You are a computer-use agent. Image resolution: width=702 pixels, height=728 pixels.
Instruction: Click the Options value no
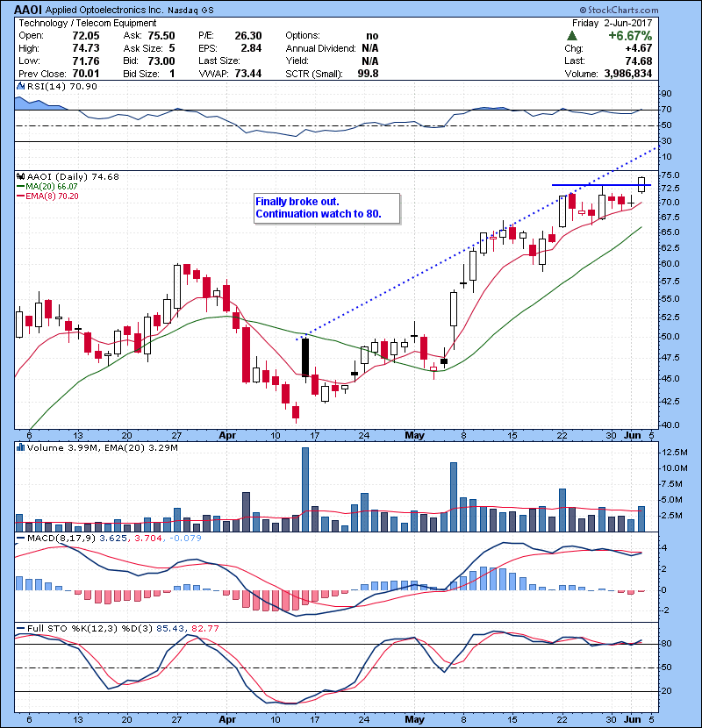click(372, 36)
